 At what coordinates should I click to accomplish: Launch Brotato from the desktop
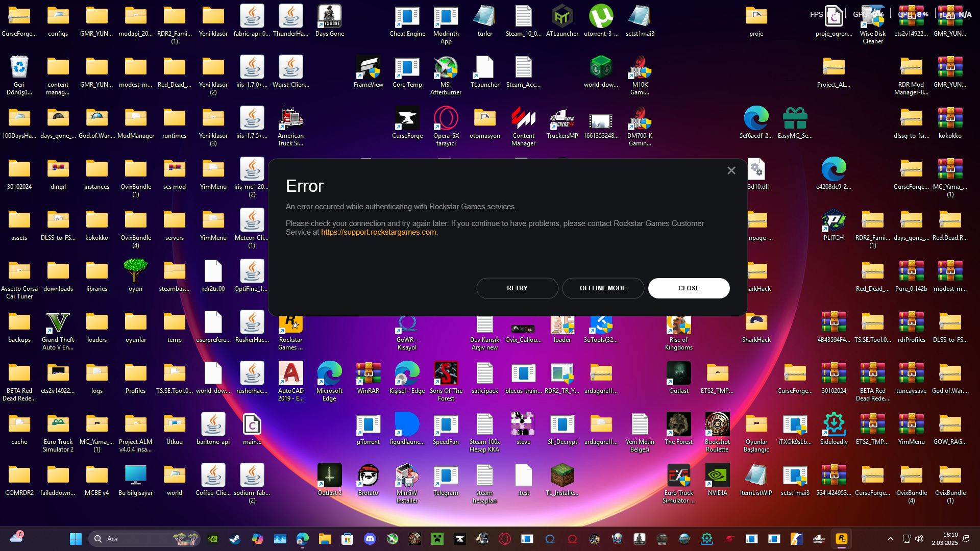pyautogui.click(x=369, y=481)
